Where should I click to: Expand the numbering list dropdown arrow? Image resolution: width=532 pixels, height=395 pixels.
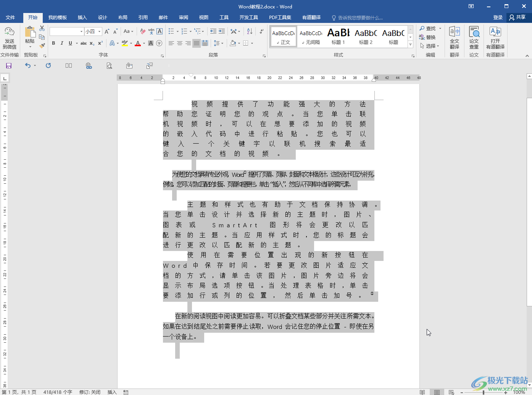point(190,32)
